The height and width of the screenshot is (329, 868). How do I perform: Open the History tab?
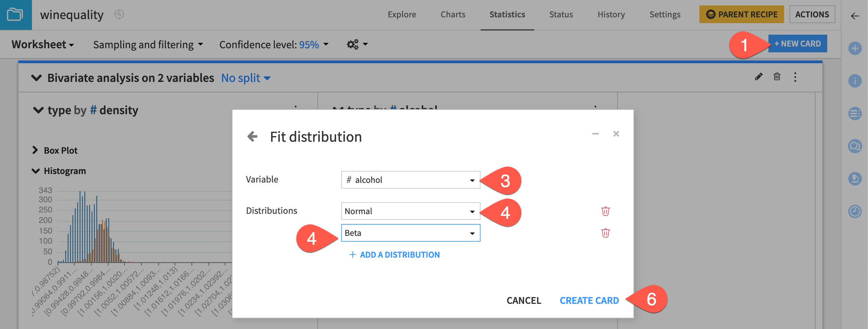click(611, 14)
